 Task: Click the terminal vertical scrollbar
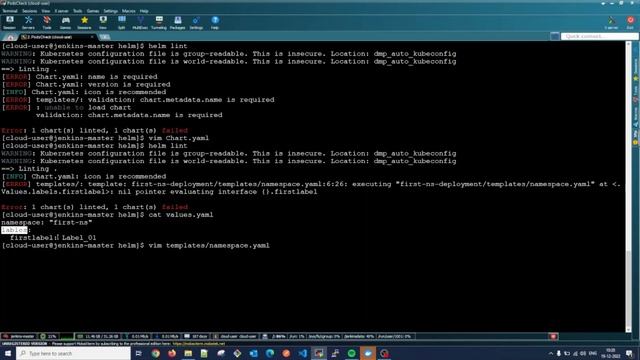click(629, 186)
